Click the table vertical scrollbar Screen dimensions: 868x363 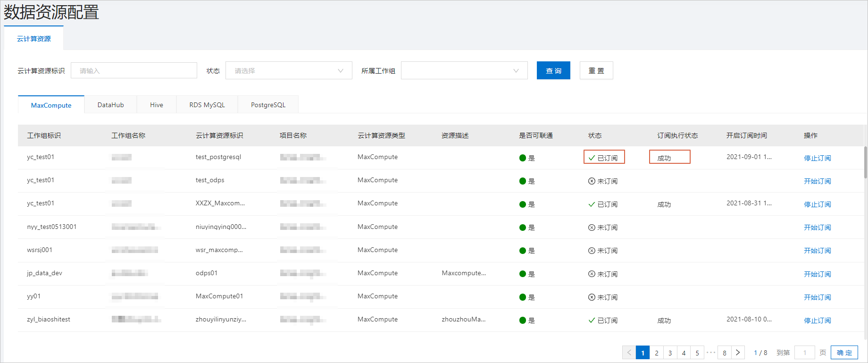(866, 162)
